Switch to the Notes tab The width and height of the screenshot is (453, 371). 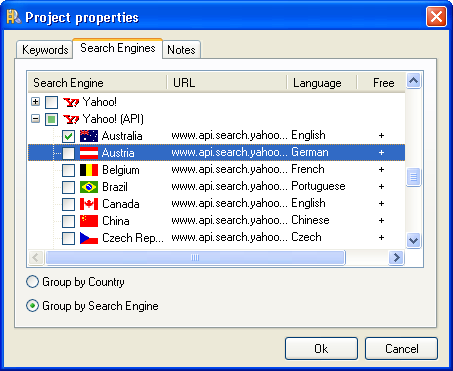pos(181,50)
